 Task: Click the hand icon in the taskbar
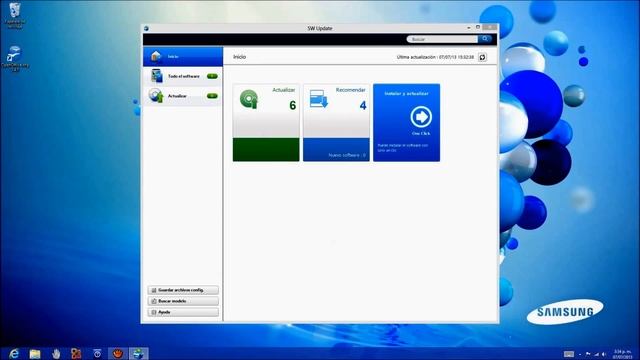click(56, 353)
